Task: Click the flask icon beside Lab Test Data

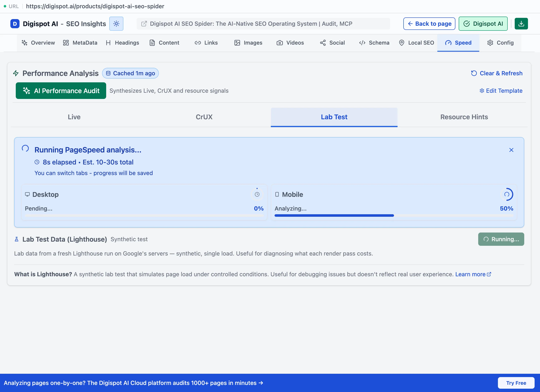Action: pyautogui.click(x=17, y=239)
